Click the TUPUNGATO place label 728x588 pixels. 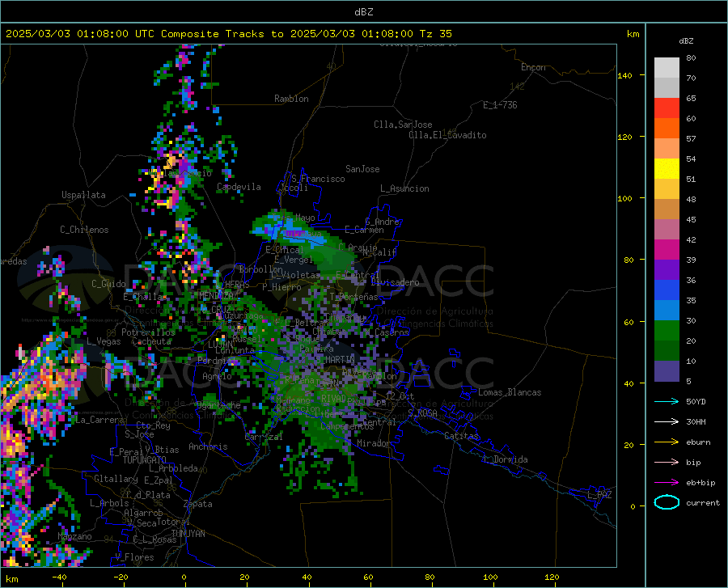tap(145, 460)
